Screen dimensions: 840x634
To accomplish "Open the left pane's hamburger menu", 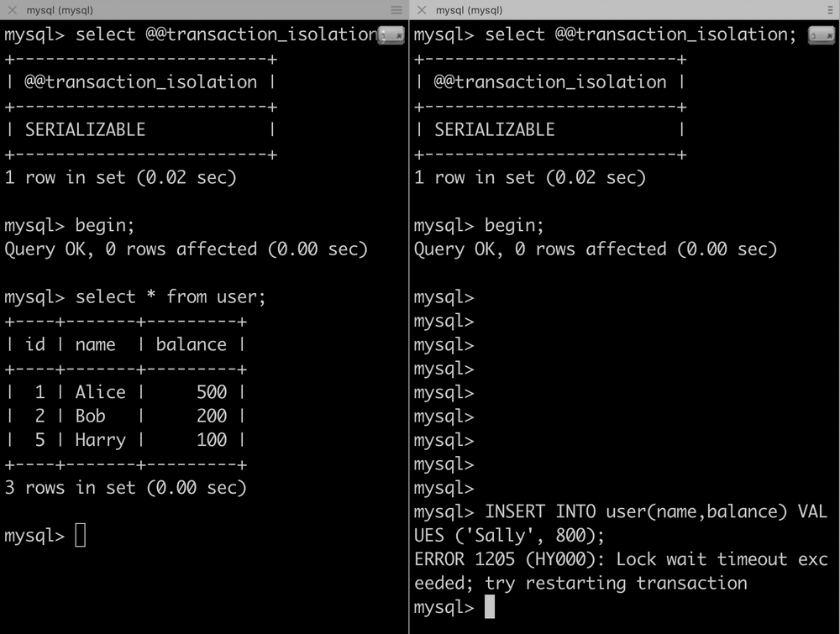I will [396, 10].
